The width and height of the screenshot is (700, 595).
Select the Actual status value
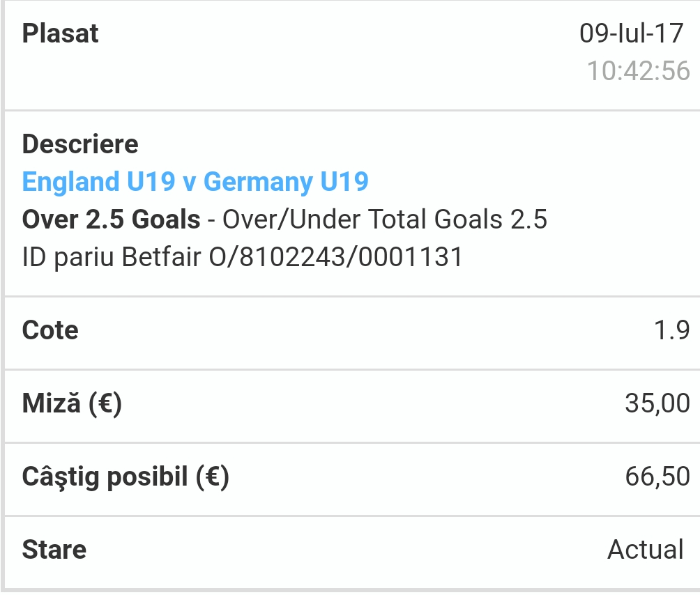pyautogui.click(x=646, y=550)
